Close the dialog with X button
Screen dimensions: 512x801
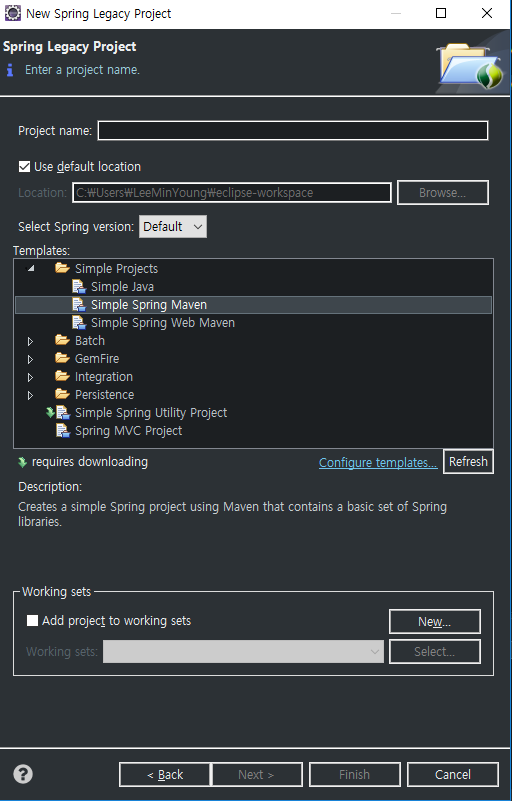(x=487, y=13)
